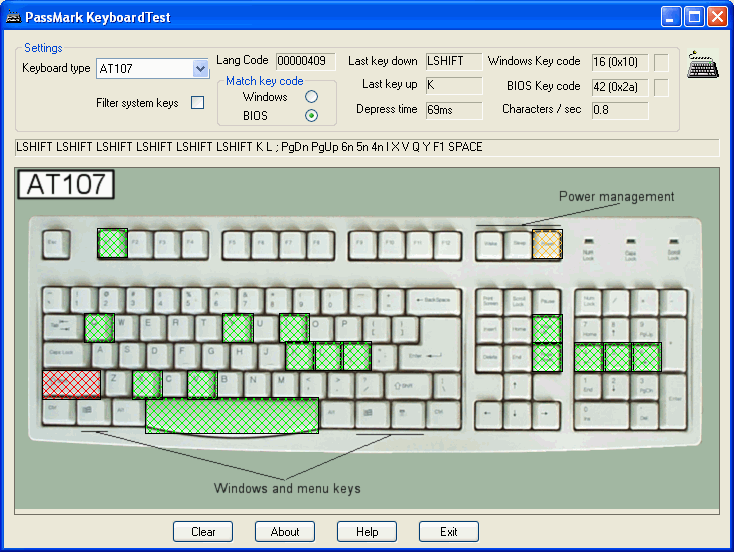Click the small box beside Windows Key code
The width and height of the screenshot is (734, 552).
click(661, 62)
